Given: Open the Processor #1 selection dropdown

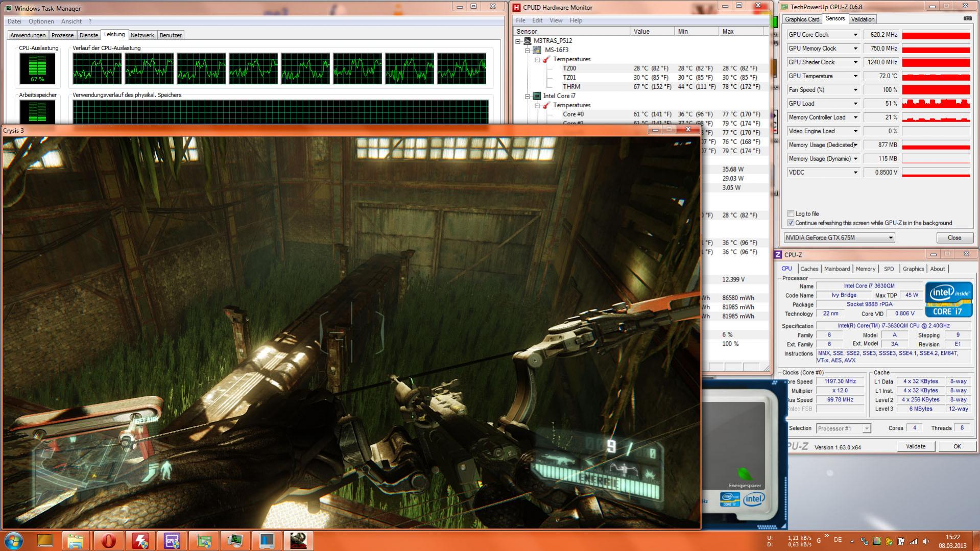Looking at the screenshot, I should click(x=843, y=428).
